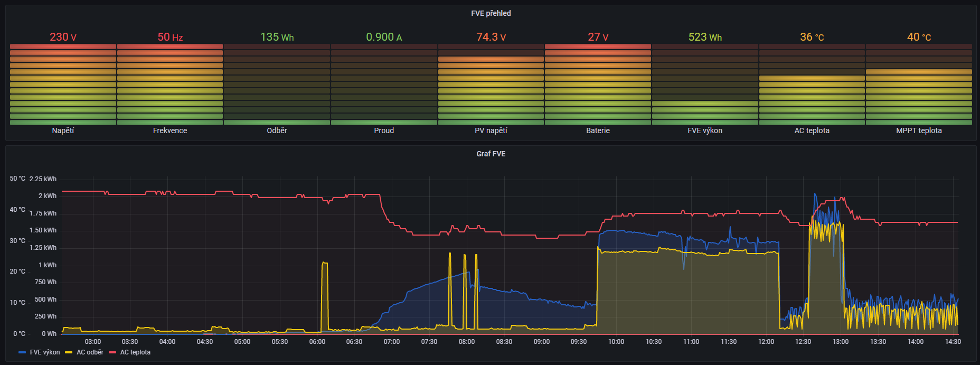Viewport: 980px width, 365px height.
Task: Click the Odběr gauge label
Action: [277, 130]
